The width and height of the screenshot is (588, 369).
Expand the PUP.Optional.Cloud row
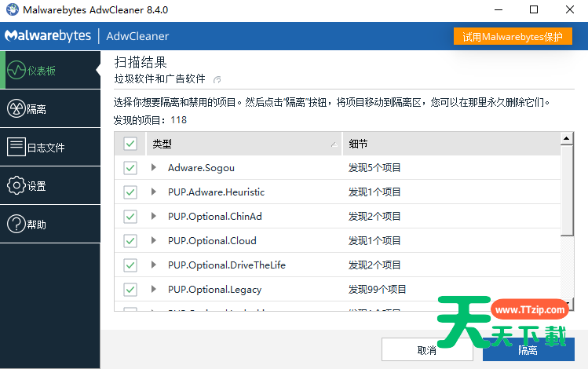[x=153, y=240]
